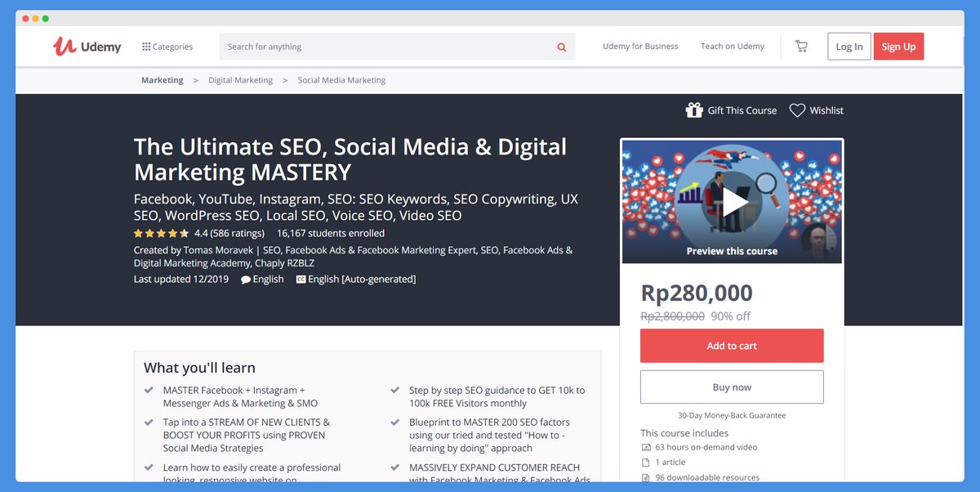This screenshot has height=492, width=980.
Task: Click the star rating icons
Action: pos(161,233)
